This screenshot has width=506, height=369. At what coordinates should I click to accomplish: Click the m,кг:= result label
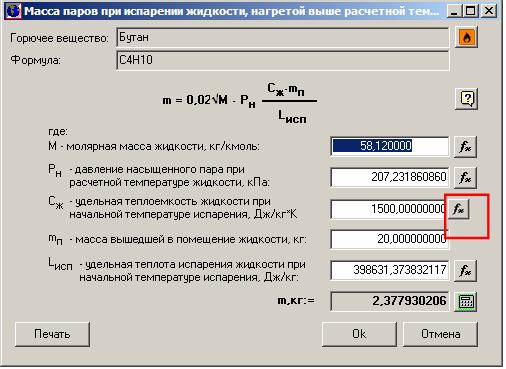pos(296,300)
